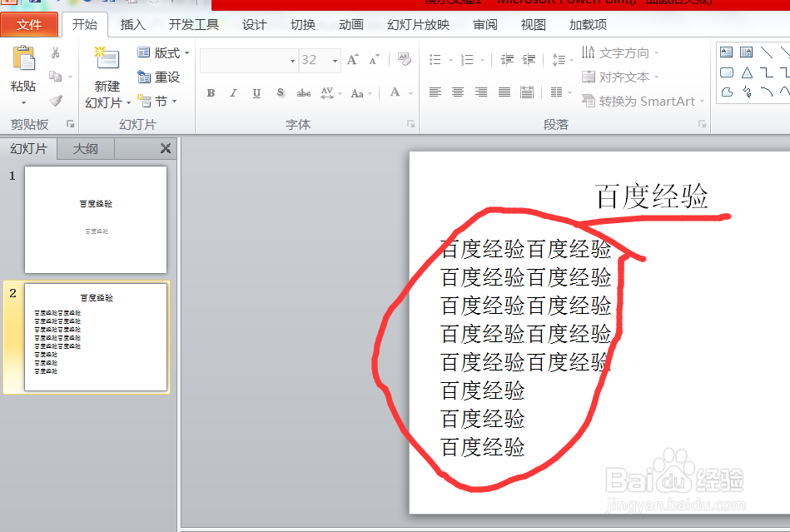The height and width of the screenshot is (532, 790).
Task: Justify the text
Action: (x=504, y=92)
